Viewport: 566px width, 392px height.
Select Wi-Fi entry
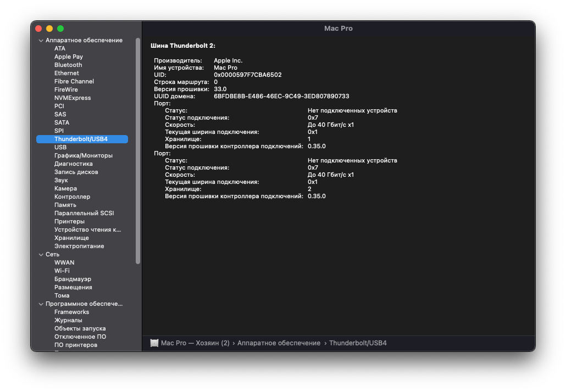(x=62, y=271)
